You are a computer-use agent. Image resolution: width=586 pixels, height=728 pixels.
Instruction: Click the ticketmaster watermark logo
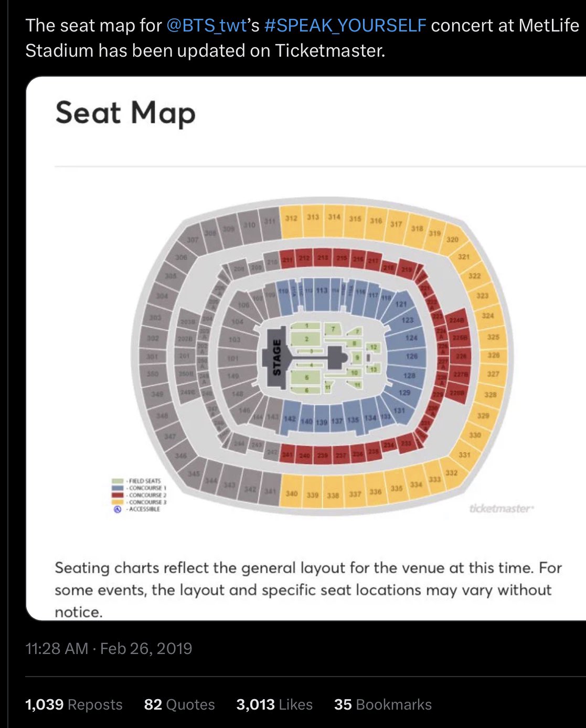pos(501,509)
